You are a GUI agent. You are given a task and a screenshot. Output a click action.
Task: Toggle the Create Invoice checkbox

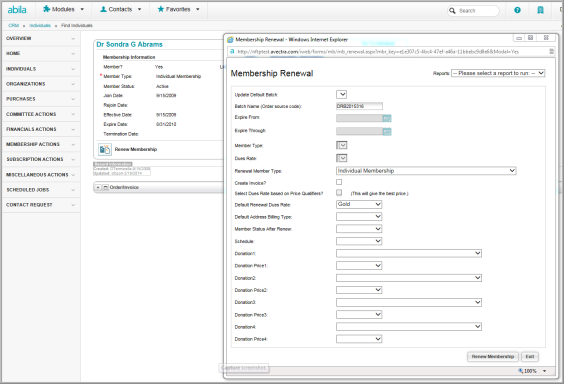click(339, 182)
